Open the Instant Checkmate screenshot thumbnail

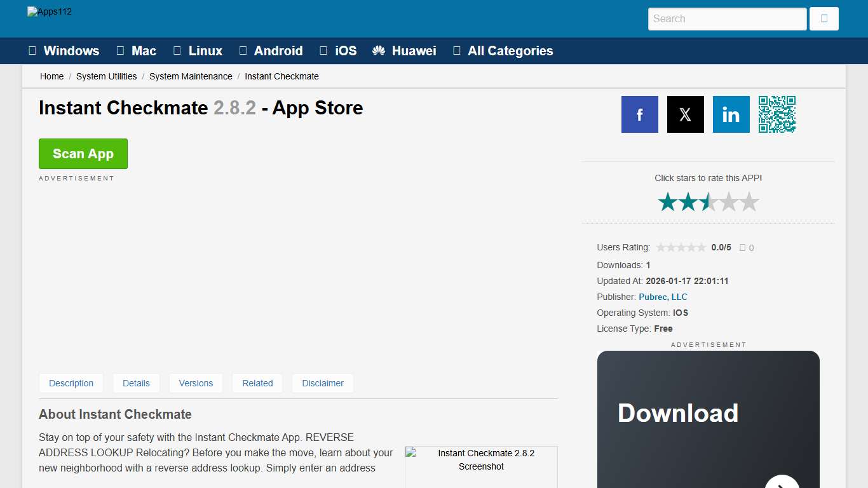coord(481,467)
